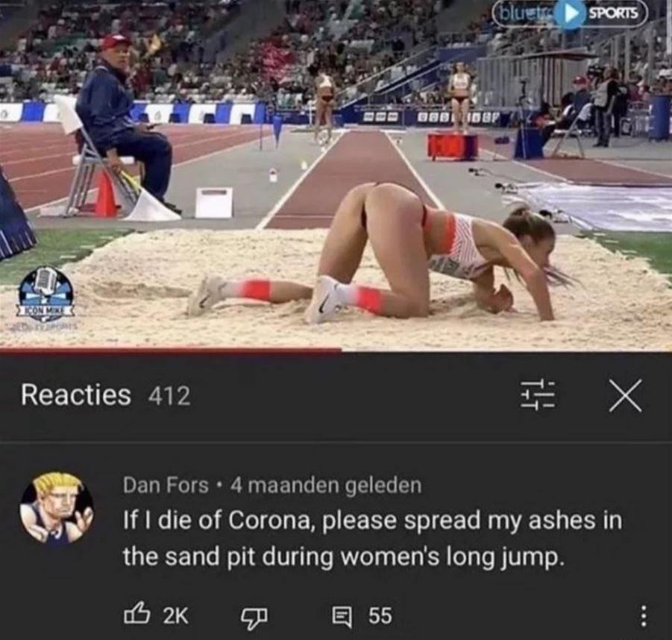This screenshot has height=640, width=672.
Task: Open the comment sort filter icon
Action: point(538,395)
